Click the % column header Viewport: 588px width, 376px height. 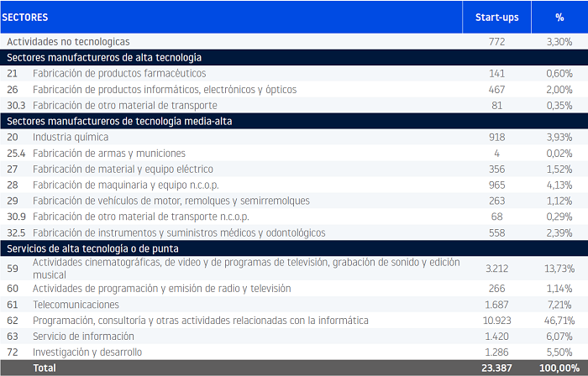click(559, 17)
